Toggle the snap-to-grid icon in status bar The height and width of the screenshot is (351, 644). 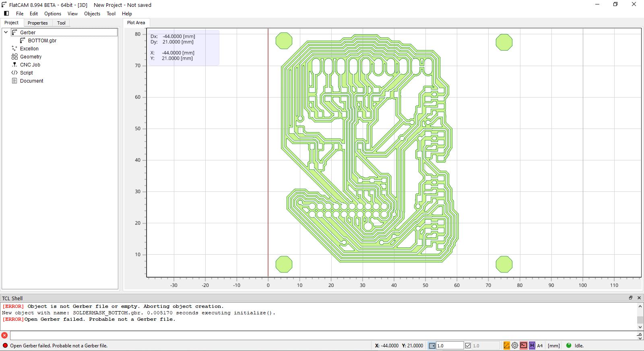tap(432, 345)
